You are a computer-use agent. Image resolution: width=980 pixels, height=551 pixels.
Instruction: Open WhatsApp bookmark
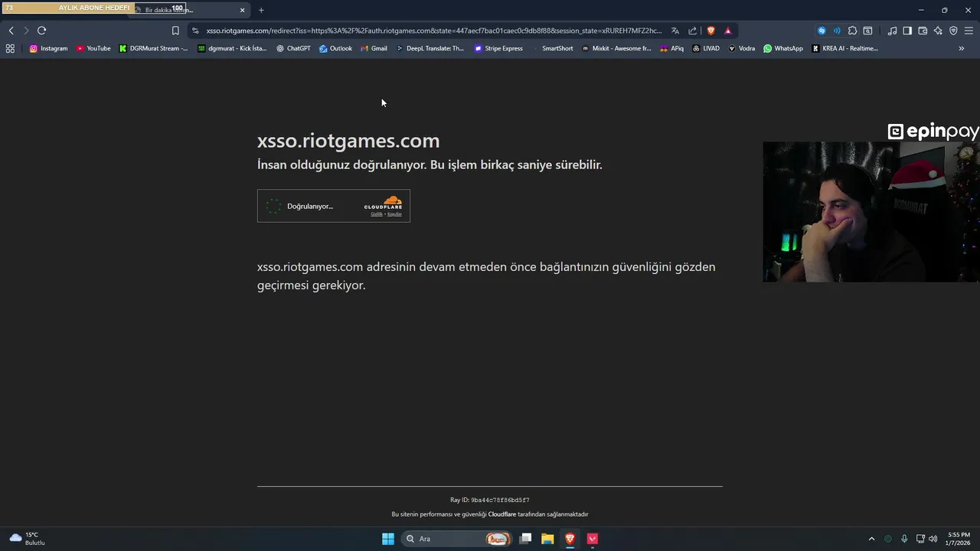[x=782, y=48]
